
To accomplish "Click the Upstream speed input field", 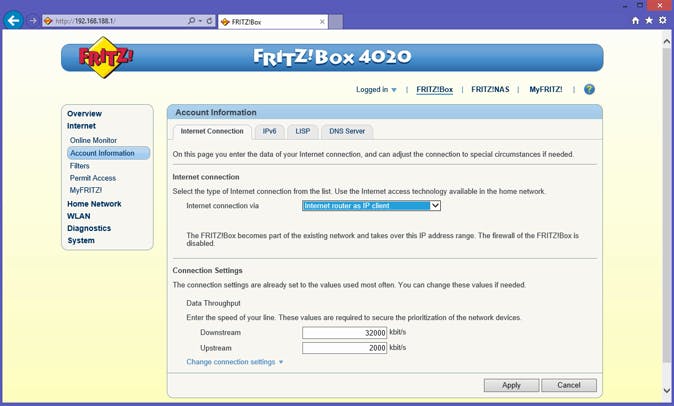I will coord(344,348).
